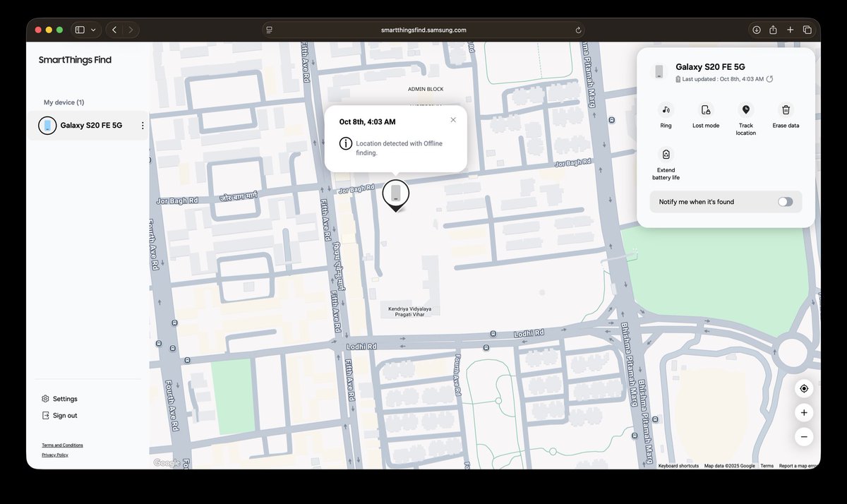This screenshot has width=847, height=504.
Task: Click the phone location marker on map
Action: [395, 196]
